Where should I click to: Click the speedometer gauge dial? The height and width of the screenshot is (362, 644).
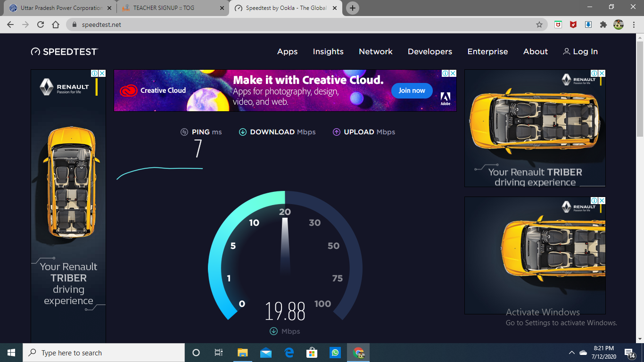point(285,255)
